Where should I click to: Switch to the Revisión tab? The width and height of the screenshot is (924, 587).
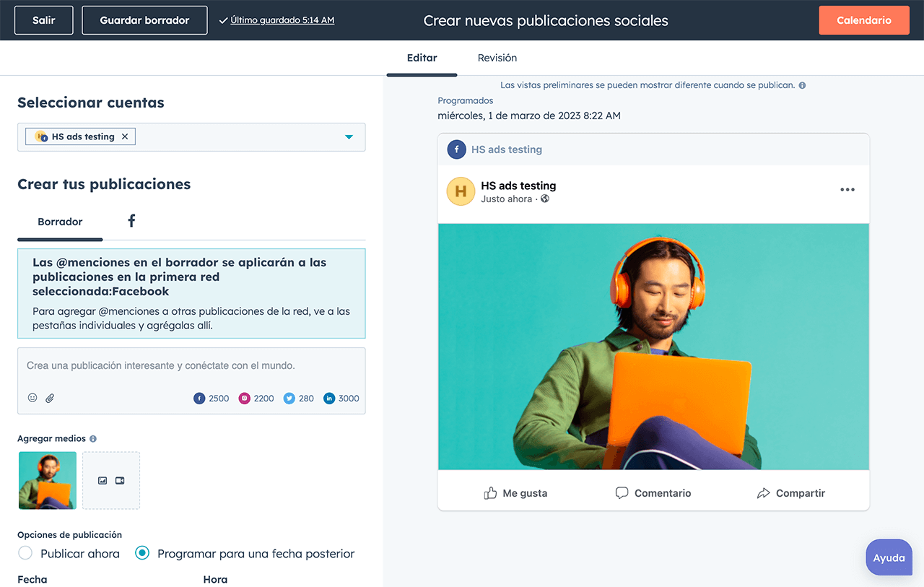click(497, 58)
